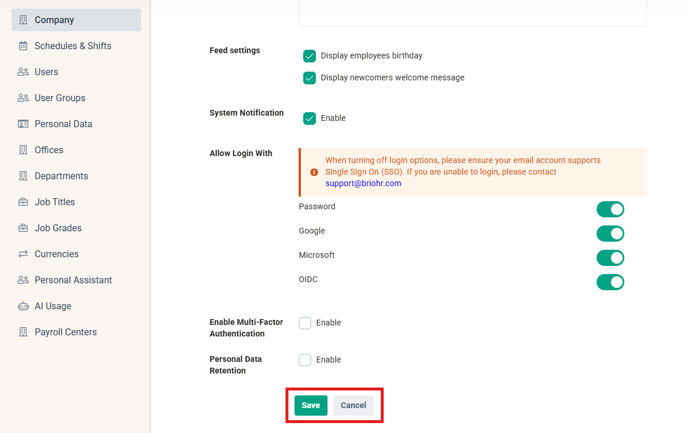Screen dimensions: 688x433
Task: Click the Schedules & Shifts calendar icon
Action: 23,46
